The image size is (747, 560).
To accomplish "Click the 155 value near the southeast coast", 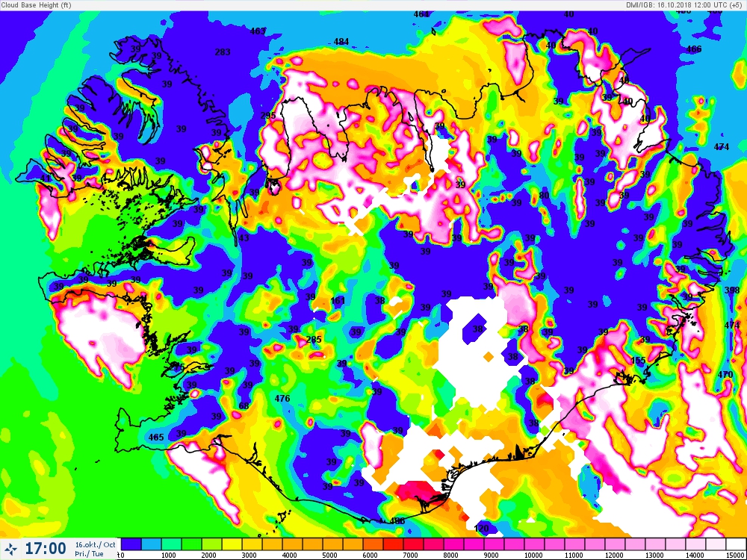I will click(638, 361).
